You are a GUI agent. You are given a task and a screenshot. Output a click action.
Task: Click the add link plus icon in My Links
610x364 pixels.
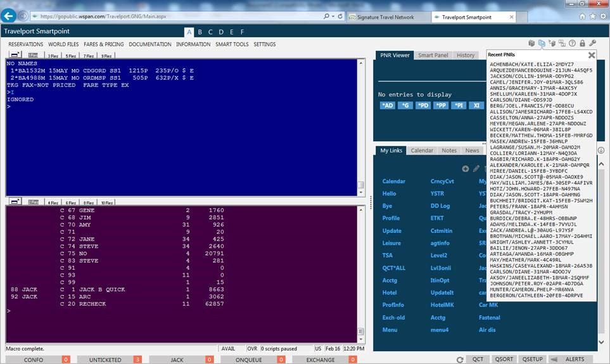(x=466, y=168)
